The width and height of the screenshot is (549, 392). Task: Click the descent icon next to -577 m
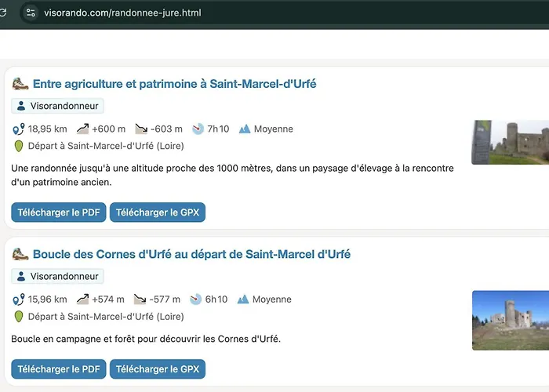point(140,299)
